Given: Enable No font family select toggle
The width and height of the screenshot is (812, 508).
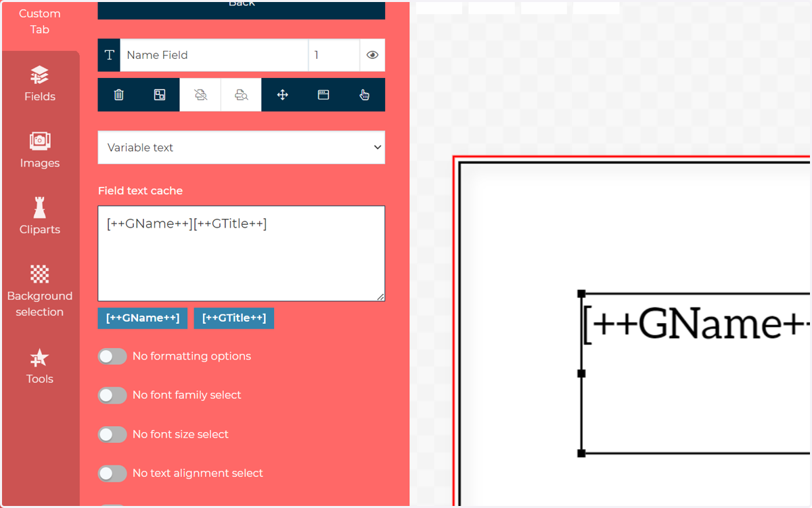Looking at the screenshot, I should point(112,396).
